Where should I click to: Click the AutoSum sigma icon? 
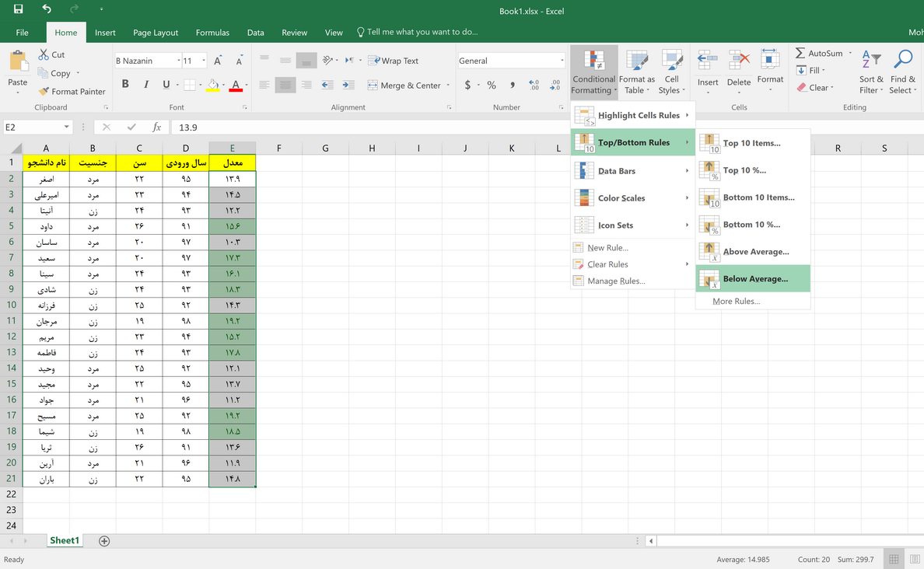pyautogui.click(x=800, y=54)
